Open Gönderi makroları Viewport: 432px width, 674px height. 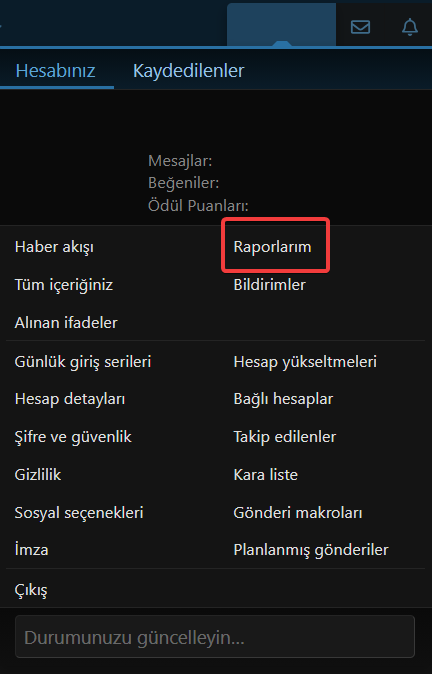(297, 512)
